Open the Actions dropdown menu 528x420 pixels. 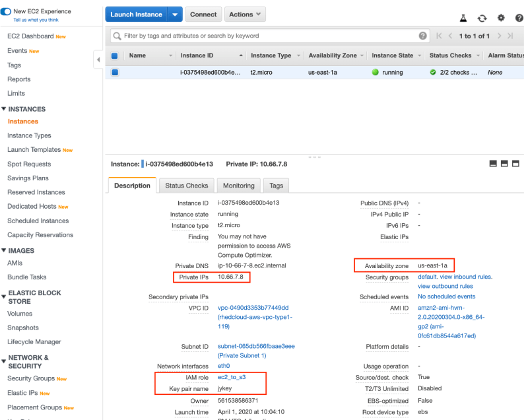pos(245,15)
